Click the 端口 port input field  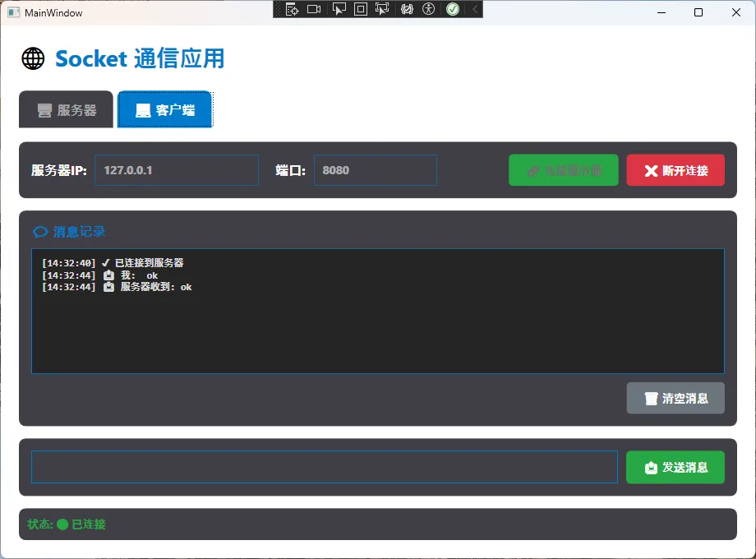375,170
